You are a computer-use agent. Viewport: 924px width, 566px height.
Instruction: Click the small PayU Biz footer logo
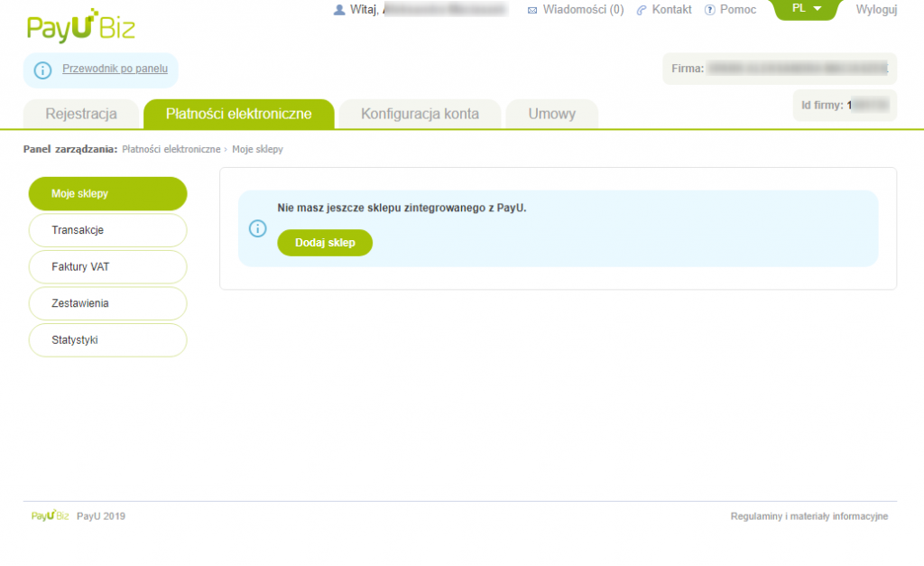click(51, 515)
